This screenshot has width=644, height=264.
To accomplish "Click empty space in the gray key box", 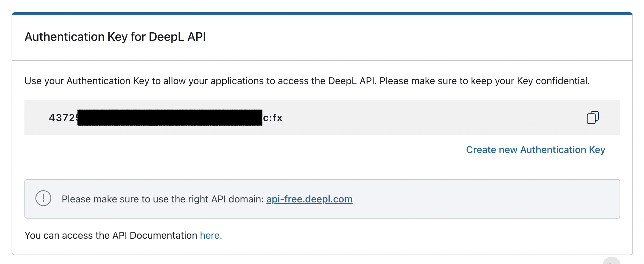I will [x=427, y=118].
